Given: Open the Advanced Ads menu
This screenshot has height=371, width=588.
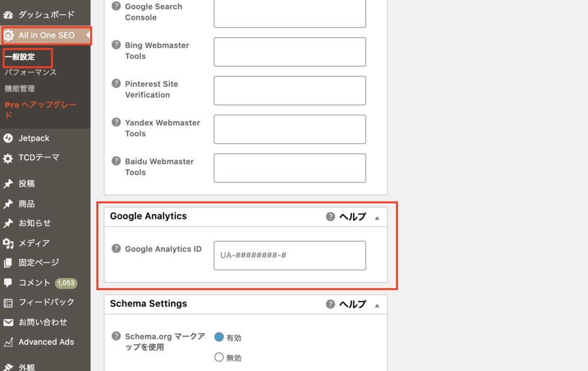Looking at the screenshot, I should 45,342.
